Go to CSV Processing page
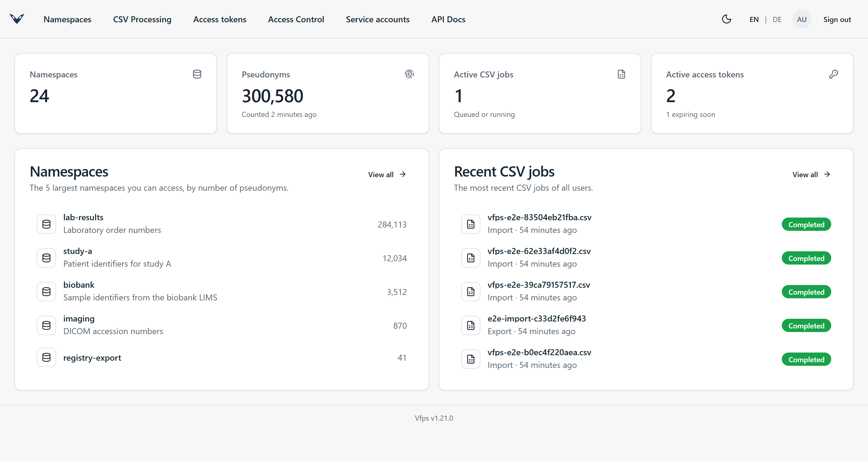Image resolution: width=868 pixels, height=461 pixels. (142, 19)
